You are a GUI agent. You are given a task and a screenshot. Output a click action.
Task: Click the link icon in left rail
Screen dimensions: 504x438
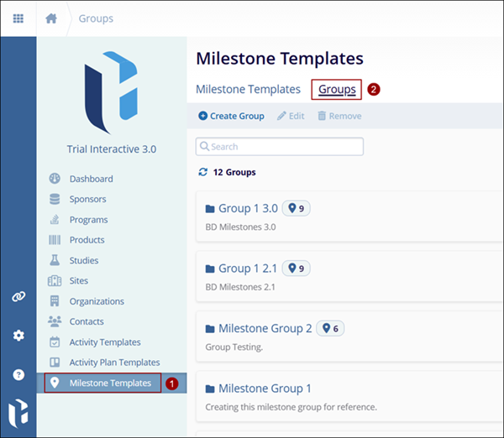(x=18, y=297)
